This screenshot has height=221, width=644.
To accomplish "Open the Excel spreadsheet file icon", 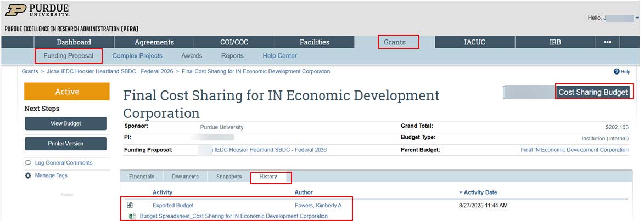I will pyautogui.click(x=133, y=216).
